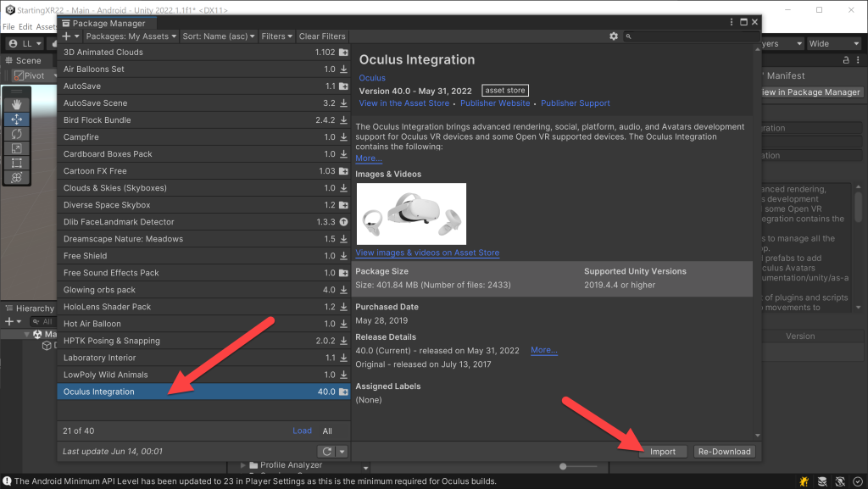Click download icon for Campfire
Image resolution: width=868 pixels, height=489 pixels.
coord(344,137)
